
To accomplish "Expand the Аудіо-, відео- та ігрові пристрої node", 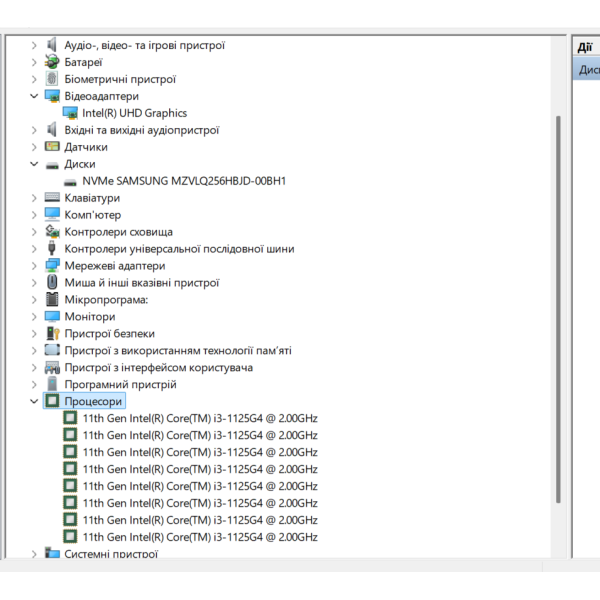I will pyautogui.click(x=34, y=46).
